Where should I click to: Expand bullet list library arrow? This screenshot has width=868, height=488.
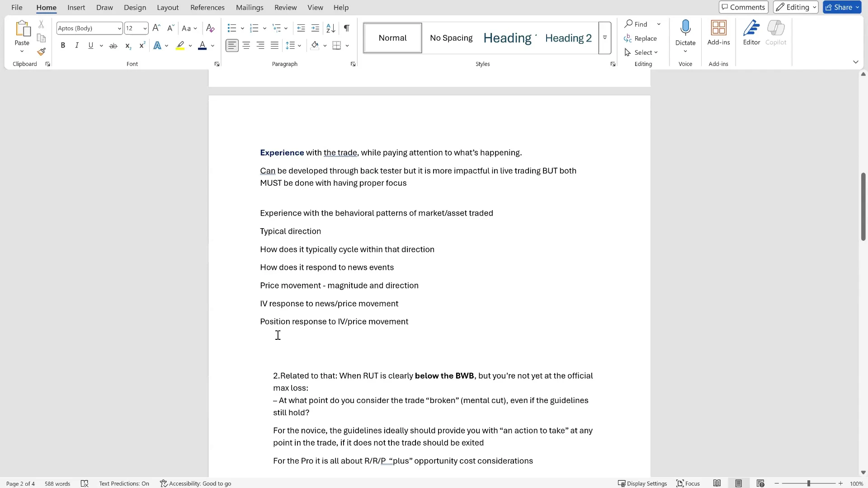pyautogui.click(x=242, y=28)
